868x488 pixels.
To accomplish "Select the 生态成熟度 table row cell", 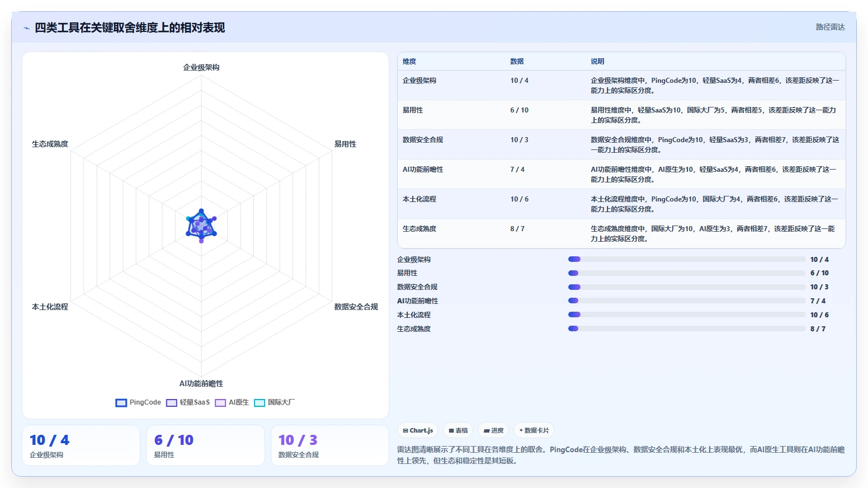I will coord(419,229).
